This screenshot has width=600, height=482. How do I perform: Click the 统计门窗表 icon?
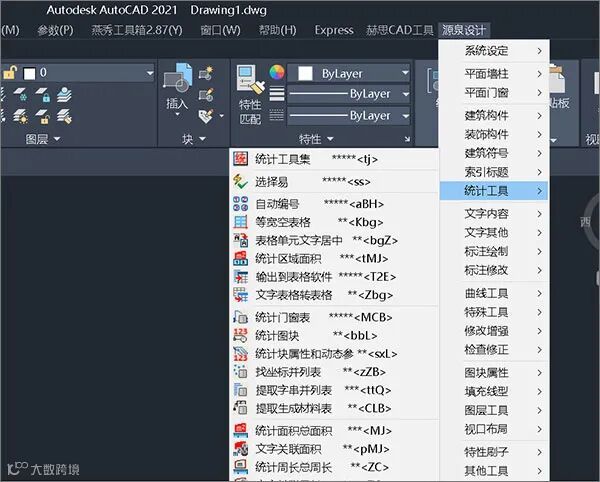pos(240,317)
